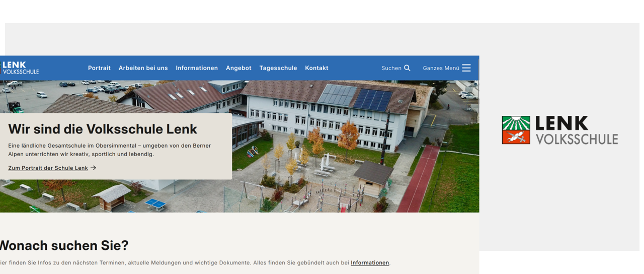644x274 pixels.
Task: Click the Lenk coat of arms emblem
Action: [516, 130]
